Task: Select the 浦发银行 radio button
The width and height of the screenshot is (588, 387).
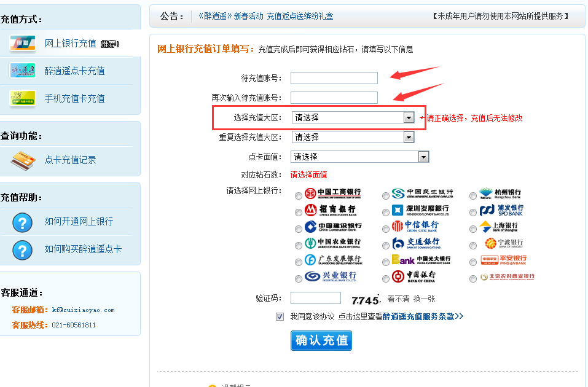Action: (x=473, y=213)
